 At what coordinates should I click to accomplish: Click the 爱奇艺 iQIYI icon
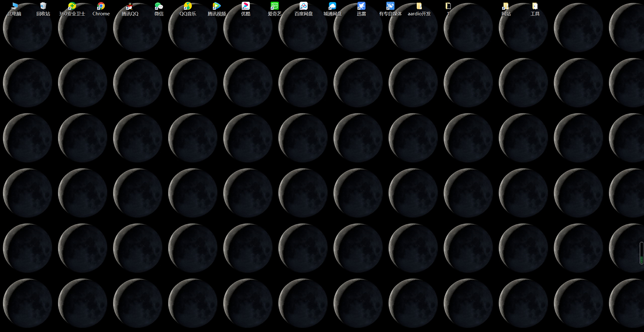(275, 6)
